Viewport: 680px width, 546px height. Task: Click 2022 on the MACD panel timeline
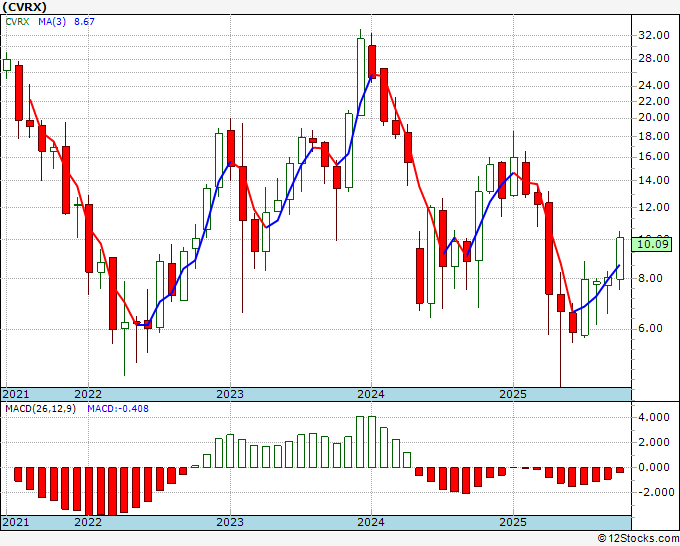88,522
